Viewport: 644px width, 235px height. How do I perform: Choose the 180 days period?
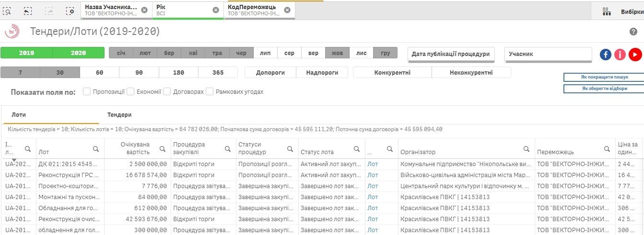pos(178,73)
